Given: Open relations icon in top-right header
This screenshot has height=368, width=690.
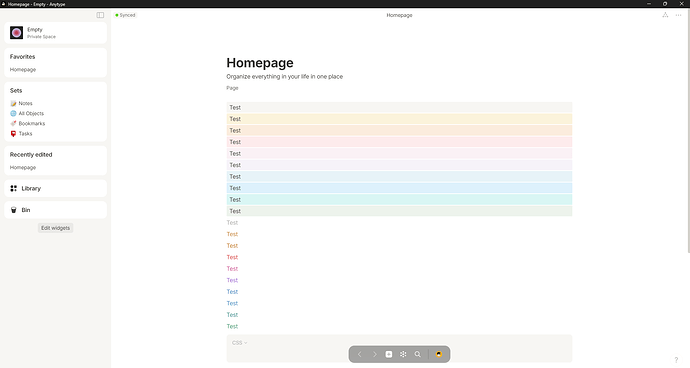Looking at the screenshot, I should click(665, 15).
